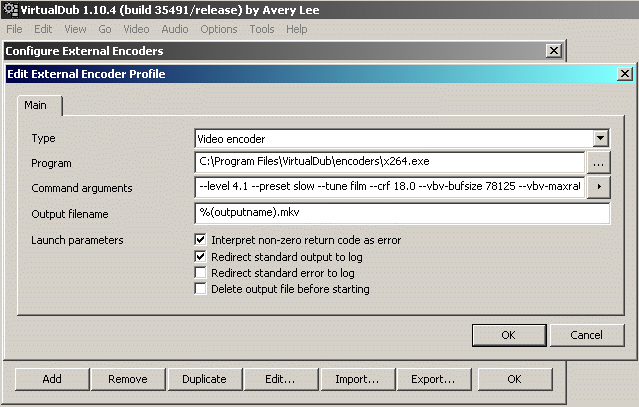This screenshot has height=407, width=639.
Task: Click the Export... button
Action: tap(433, 379)
